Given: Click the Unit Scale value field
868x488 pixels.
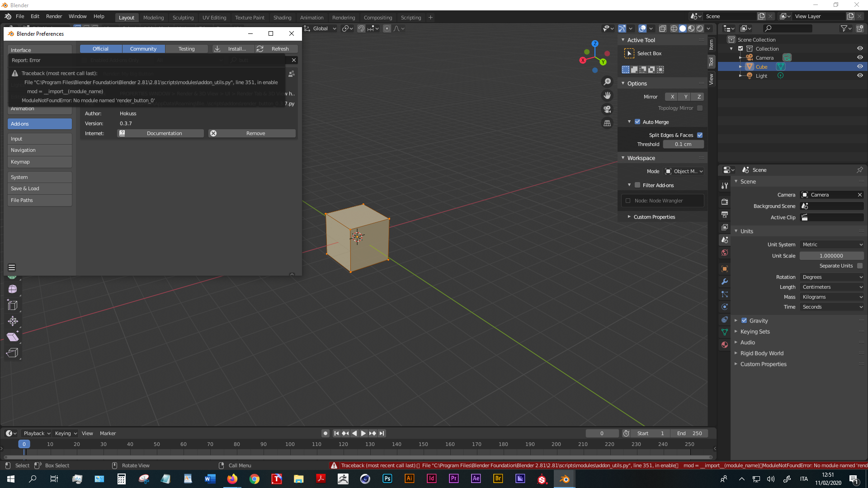Looking at the screenshot, I should pos(831,256).
